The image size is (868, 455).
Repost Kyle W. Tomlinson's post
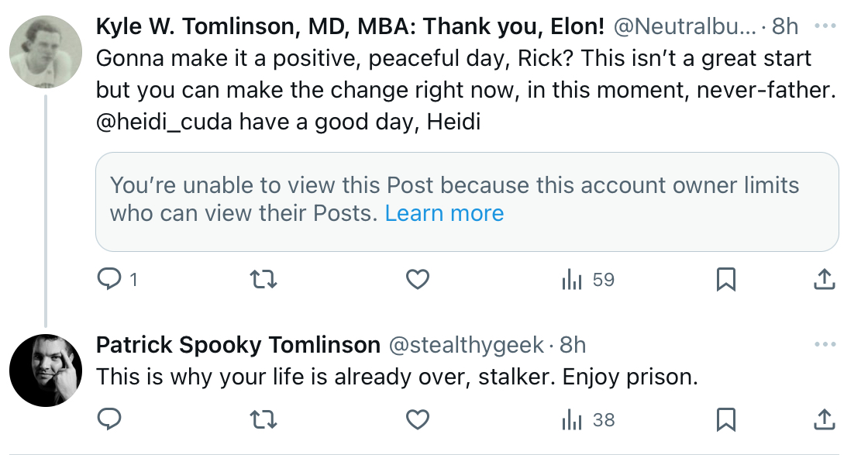[263, 280]
